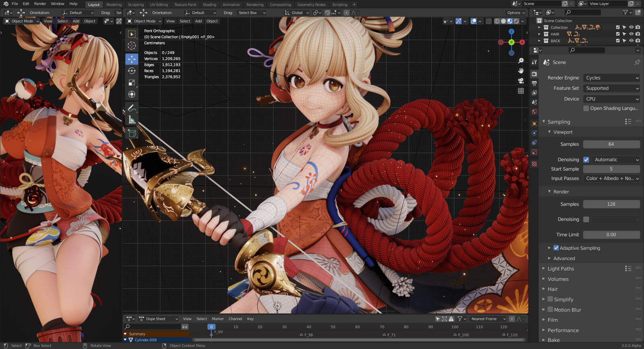644x349 pixels.
Task: Enable the Simplify checkbox
Action: point(550,300)
